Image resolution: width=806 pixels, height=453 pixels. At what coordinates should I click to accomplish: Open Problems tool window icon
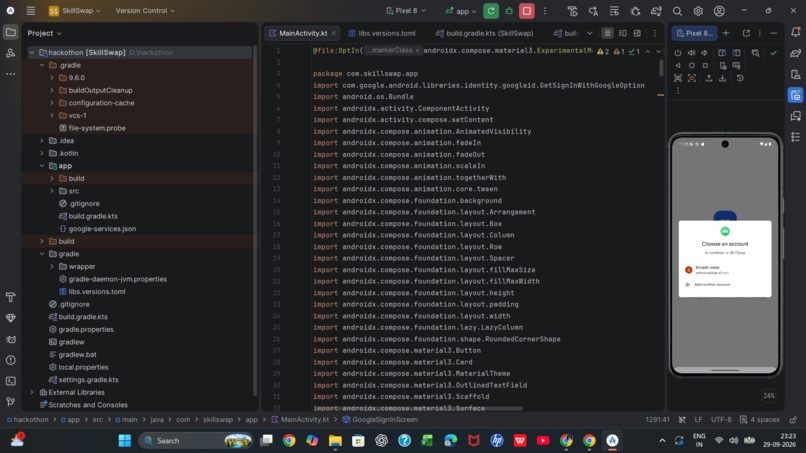(x=10, y=360)
